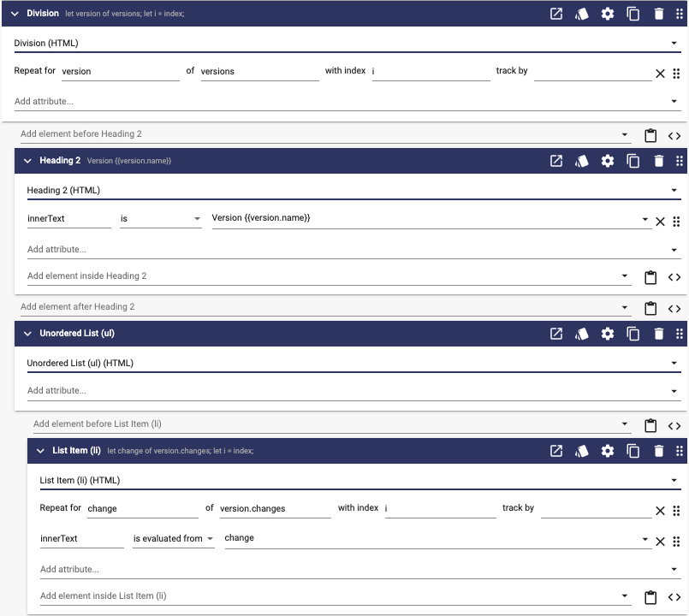Viewport: 689px width, 616px height.
Task: Paste element after Heading 2 via clipboard icon
Action: click(x=650, y=308)
